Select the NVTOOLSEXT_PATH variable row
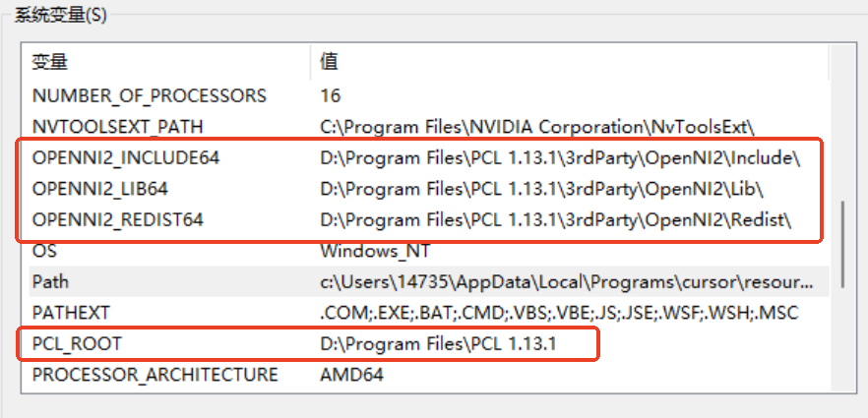The image size is (868, 418). pyautogui.click(x=429, y=127)
